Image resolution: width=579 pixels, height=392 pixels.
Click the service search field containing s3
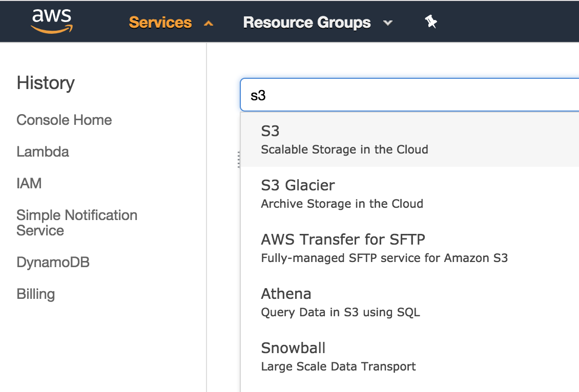409,95
